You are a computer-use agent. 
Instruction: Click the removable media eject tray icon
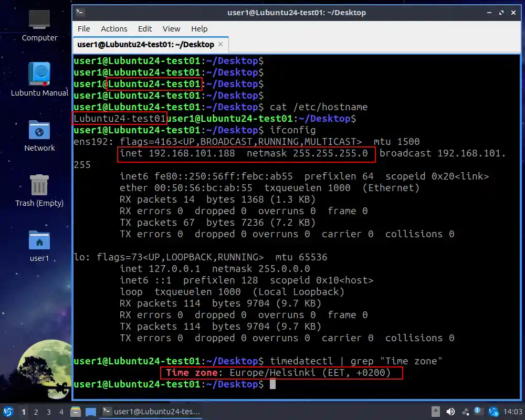coord(436,412)
